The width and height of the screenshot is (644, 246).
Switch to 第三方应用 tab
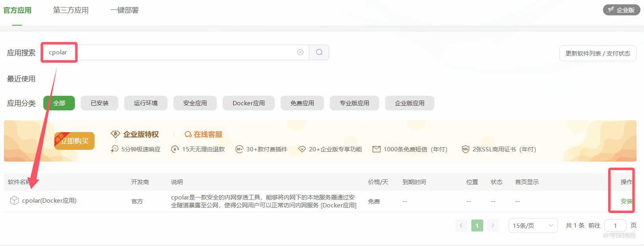tap(71, 10)
